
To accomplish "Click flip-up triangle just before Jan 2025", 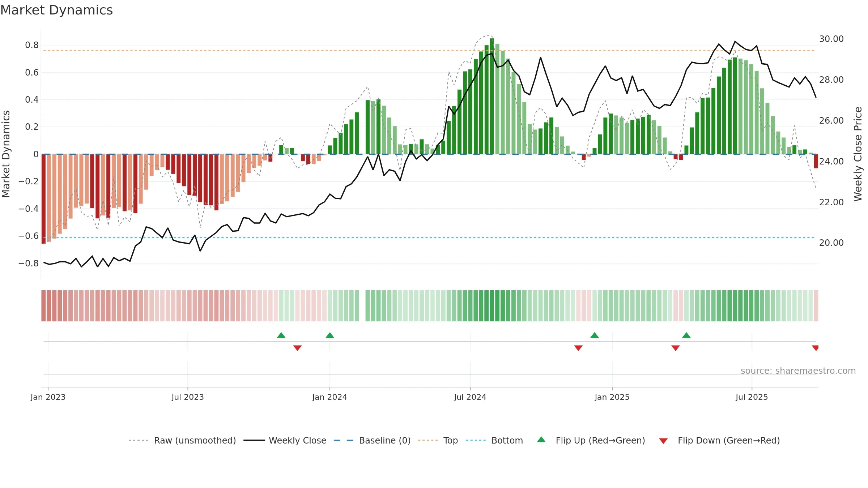I will [x=595, y=335].
